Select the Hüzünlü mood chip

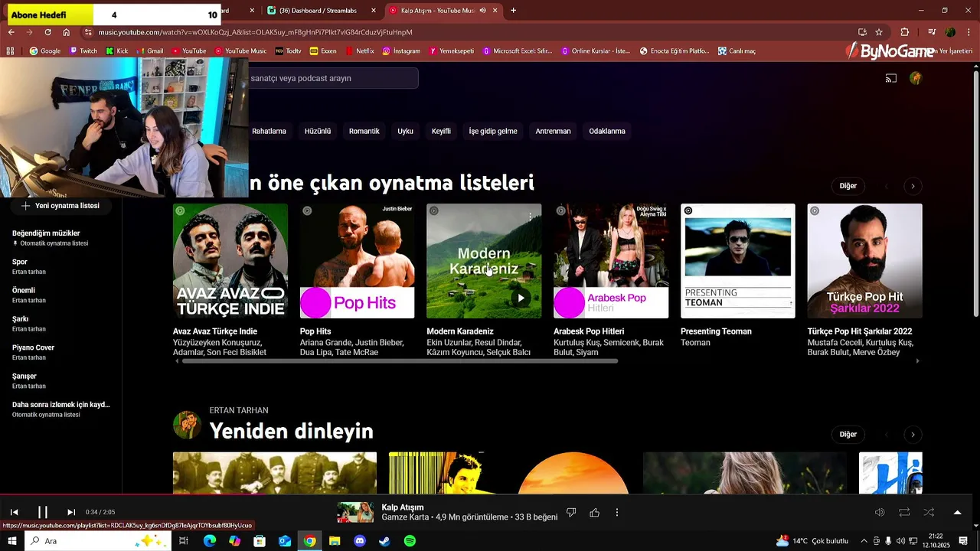318,131
